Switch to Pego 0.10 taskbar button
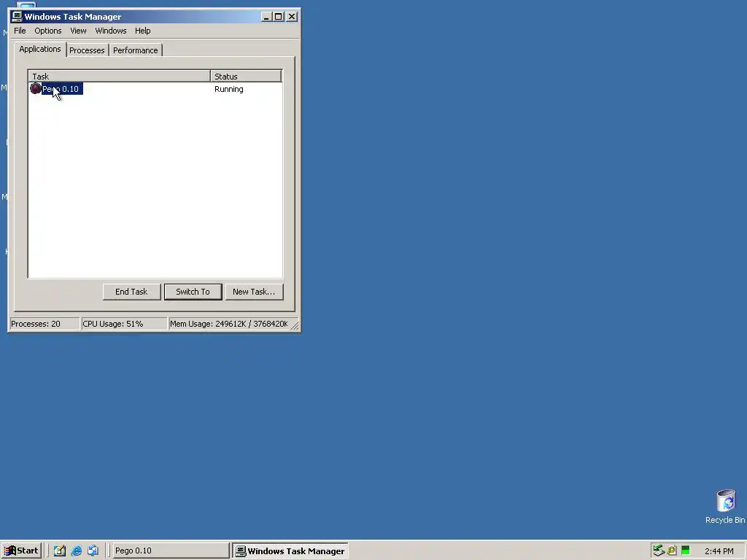This screenshot has height=560, width=747. click(171, 551)
